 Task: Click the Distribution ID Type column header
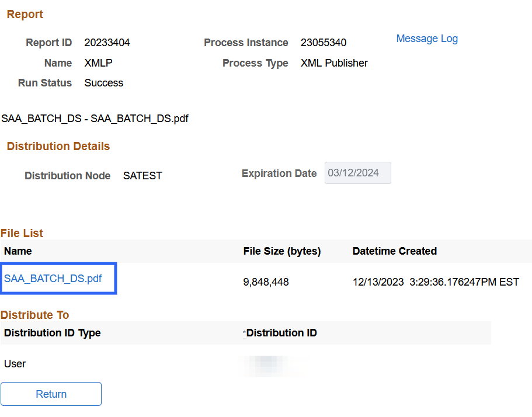click(53, 333)
